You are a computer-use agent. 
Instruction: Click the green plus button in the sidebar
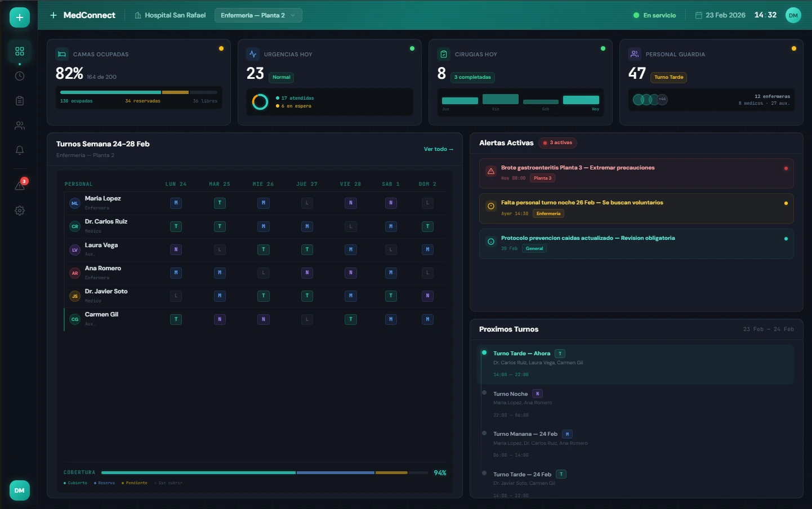click(20, 17)
